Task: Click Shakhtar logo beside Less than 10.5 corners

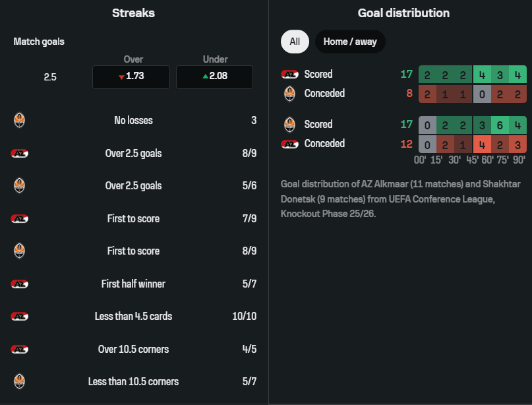Action: tap(20, 381)
